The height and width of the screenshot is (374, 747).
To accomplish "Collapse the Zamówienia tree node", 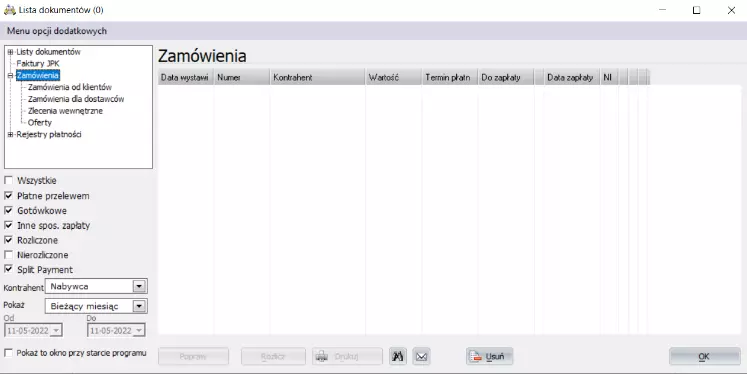I will tap(10, 75).
